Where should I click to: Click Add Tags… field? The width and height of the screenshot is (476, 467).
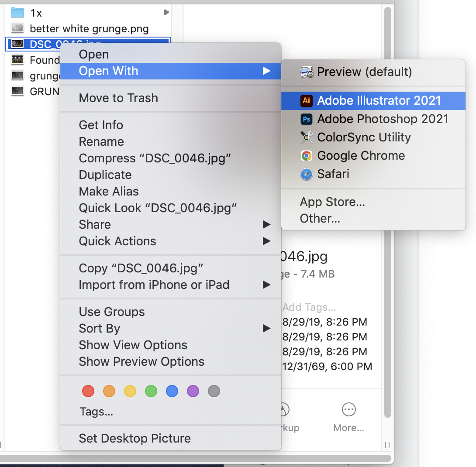pyautogui.click(x=309, y=307)
